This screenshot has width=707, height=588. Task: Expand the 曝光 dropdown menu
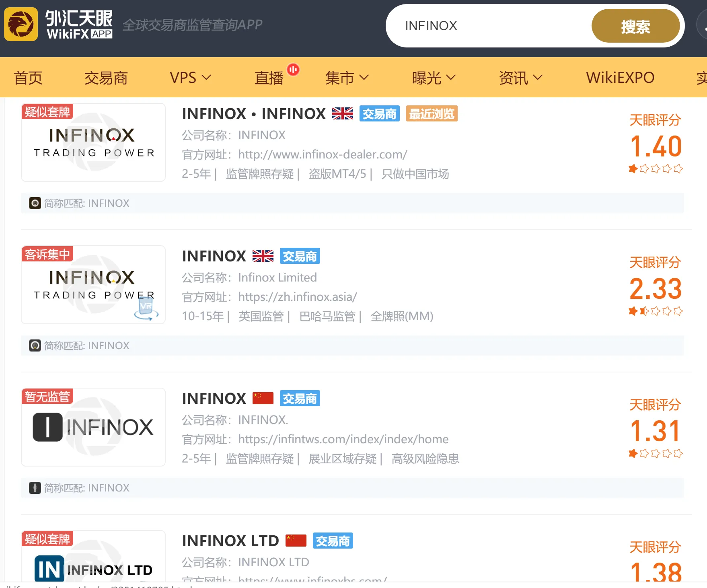[434, 78]
